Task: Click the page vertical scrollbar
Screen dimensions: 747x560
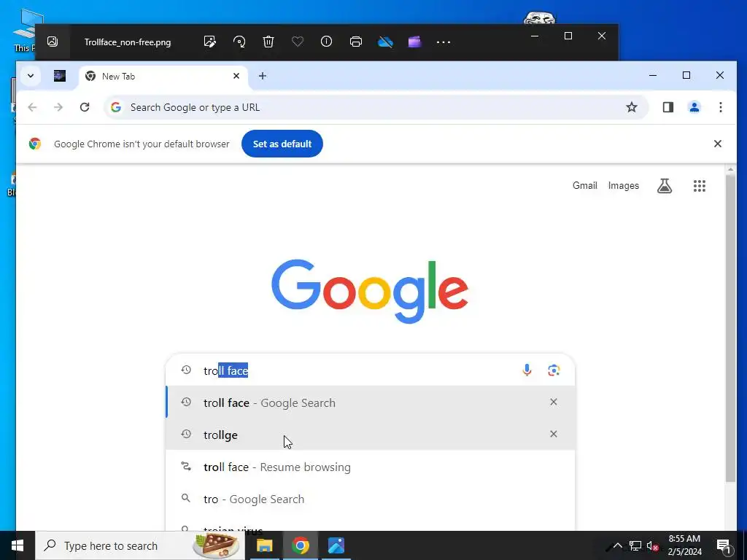Action: click(731, 329)
